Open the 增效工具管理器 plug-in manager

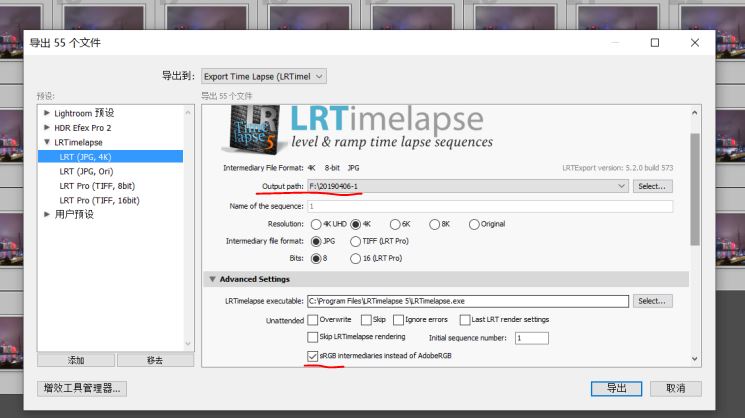click(82, 388)
